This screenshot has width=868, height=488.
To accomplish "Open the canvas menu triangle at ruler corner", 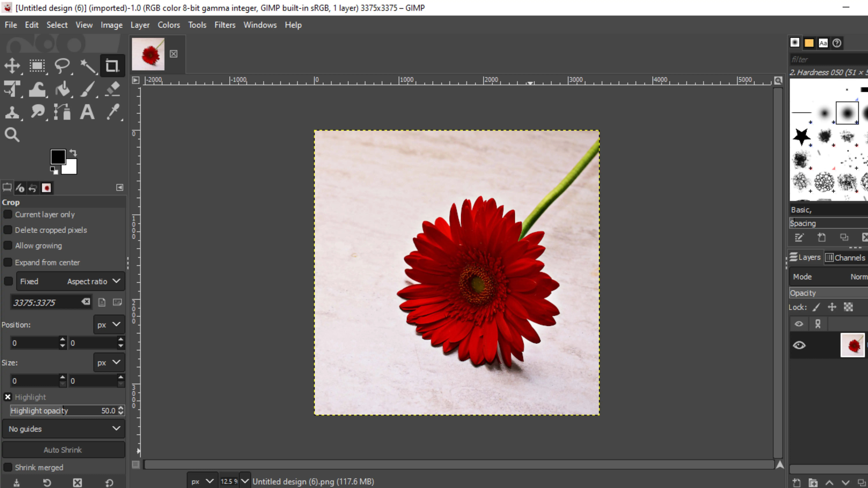I will pos(135,80).
